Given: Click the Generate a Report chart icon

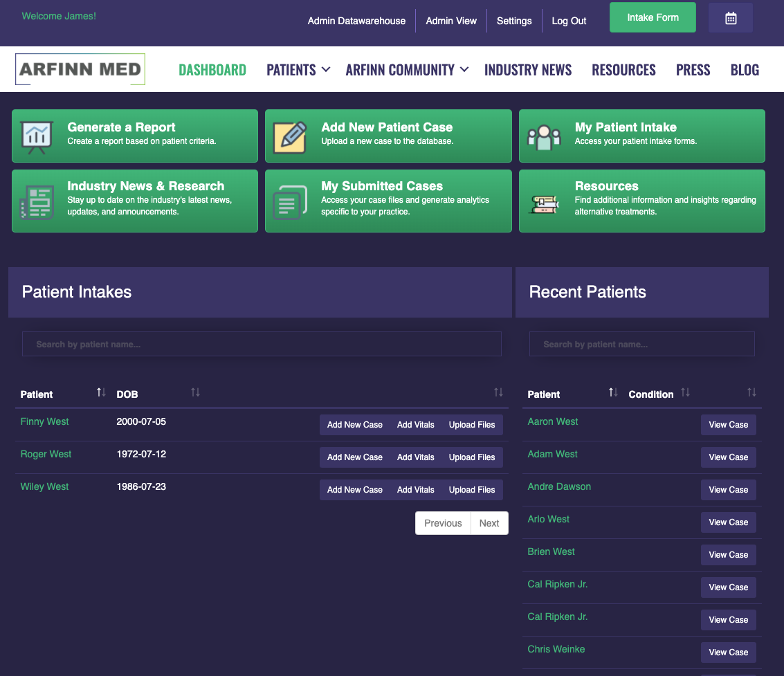Looking at the screenshot, I should point(37,136).
